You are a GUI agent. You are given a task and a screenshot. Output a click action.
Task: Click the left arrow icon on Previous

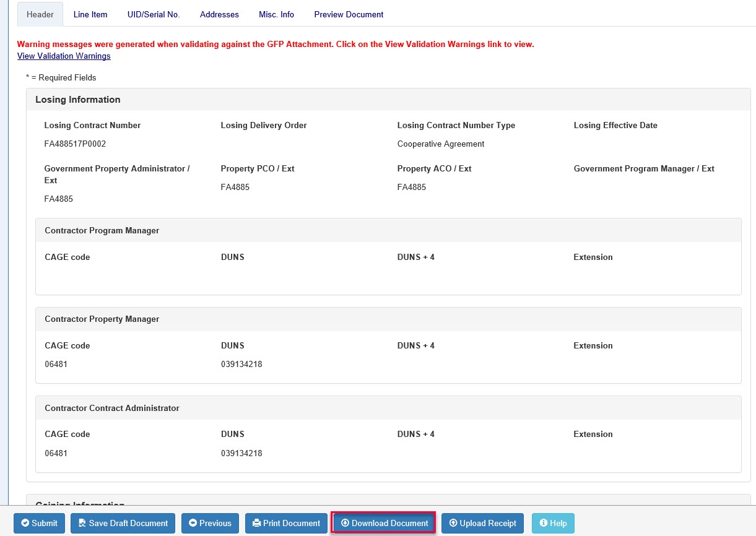(x=193, y=524)
